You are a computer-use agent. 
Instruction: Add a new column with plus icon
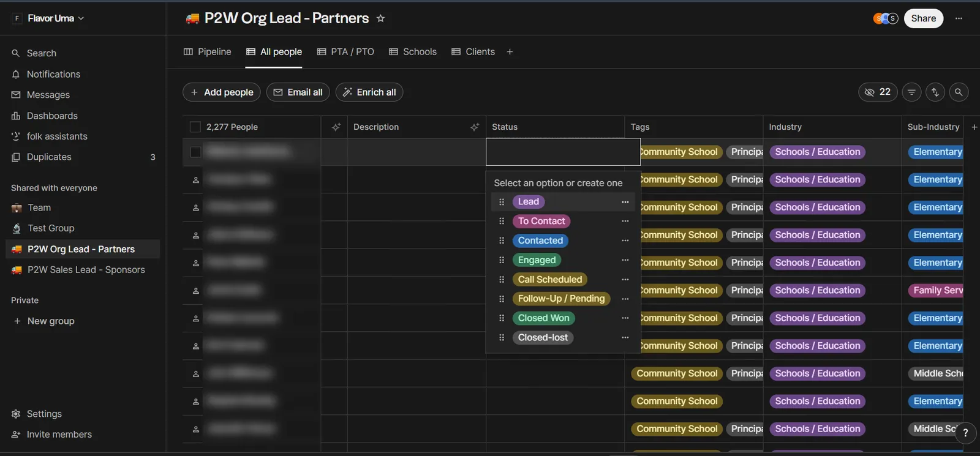click(974, 127)
